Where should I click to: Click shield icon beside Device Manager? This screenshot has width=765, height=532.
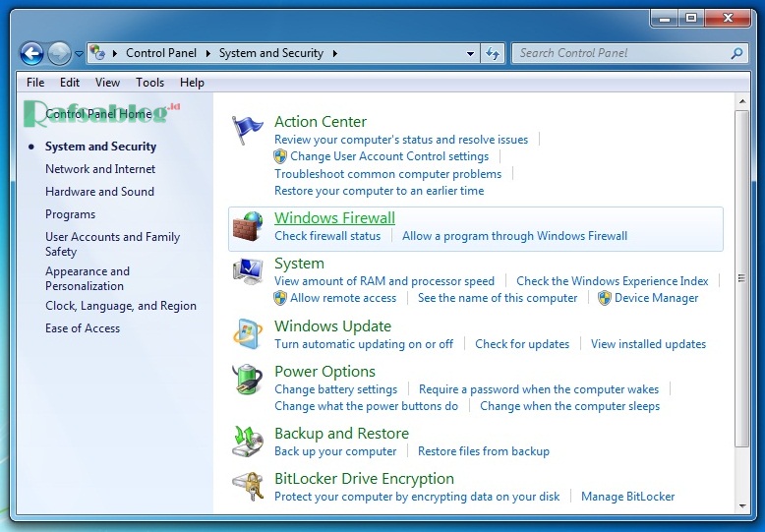[605, 298]
